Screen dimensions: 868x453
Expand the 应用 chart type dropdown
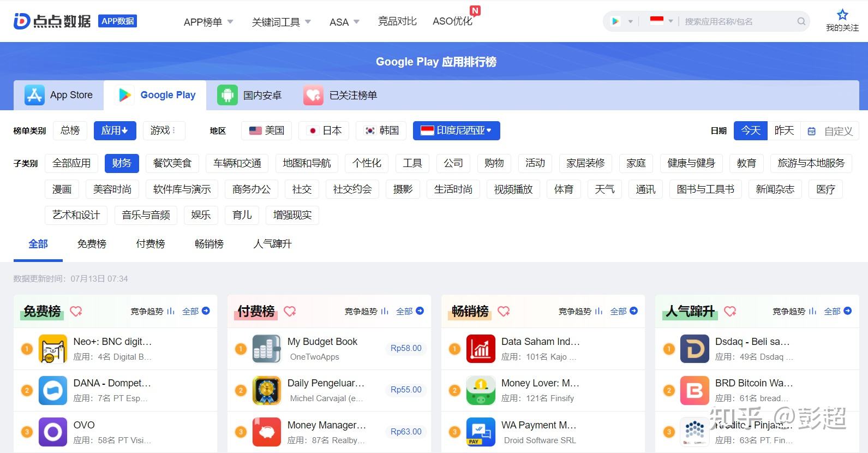point(115,130)
